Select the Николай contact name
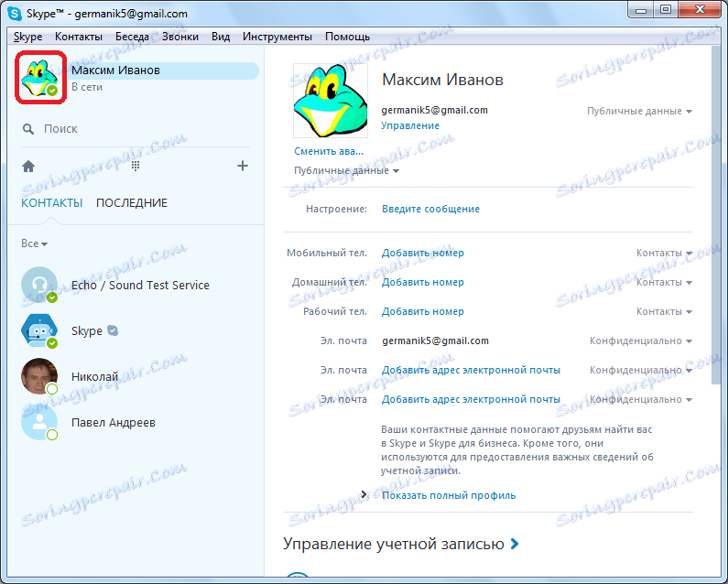The width and height of the screenshot is (728, 584). 94,376
